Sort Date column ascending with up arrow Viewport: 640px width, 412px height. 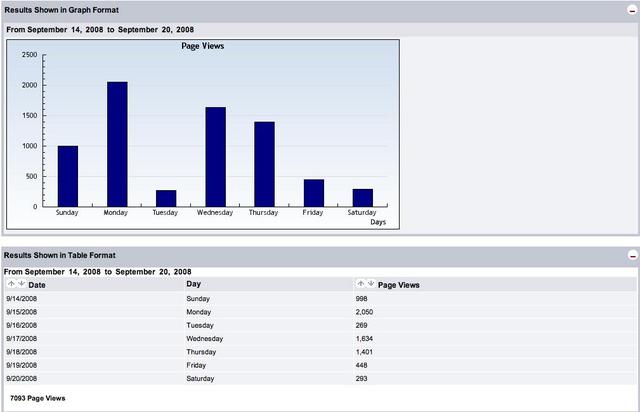tap(11, 283)
